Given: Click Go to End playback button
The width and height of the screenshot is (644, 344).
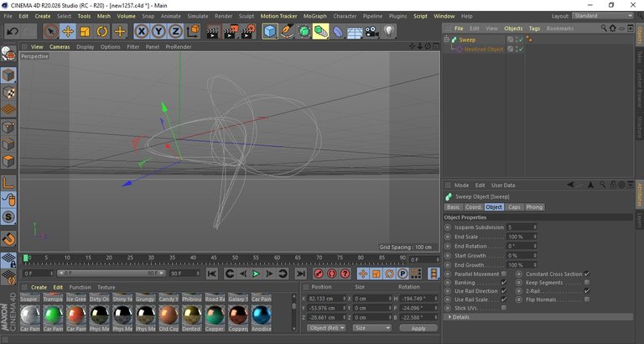Looking at the screenshot, I should 301,274.
